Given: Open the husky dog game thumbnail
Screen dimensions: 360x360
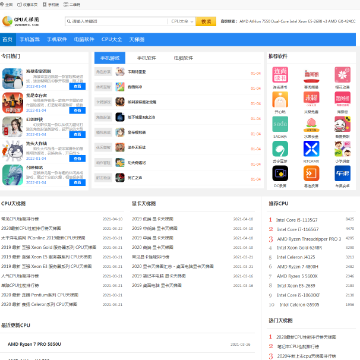Looking at the screenshot, I should [x=12, y=151].
